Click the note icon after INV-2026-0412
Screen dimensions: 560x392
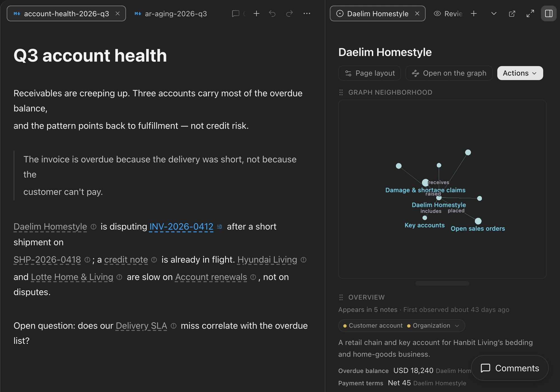[x=220, y=227]
